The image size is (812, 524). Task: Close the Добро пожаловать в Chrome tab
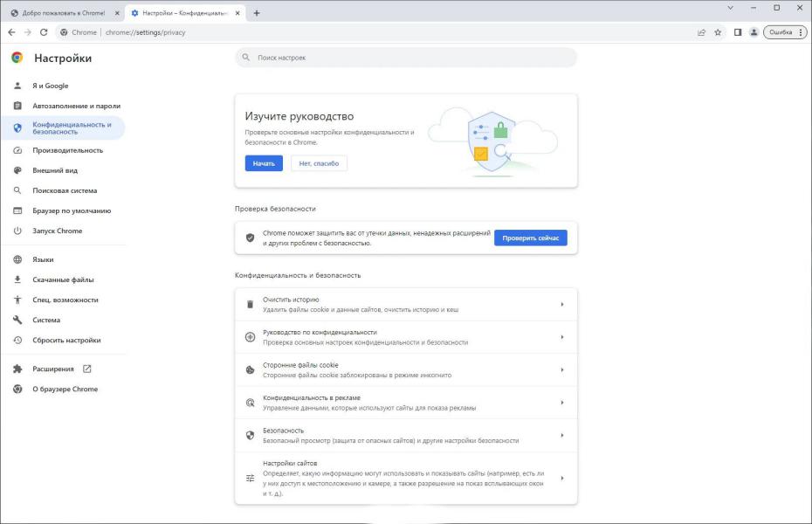pyautogui.click(x=117, y=13)
